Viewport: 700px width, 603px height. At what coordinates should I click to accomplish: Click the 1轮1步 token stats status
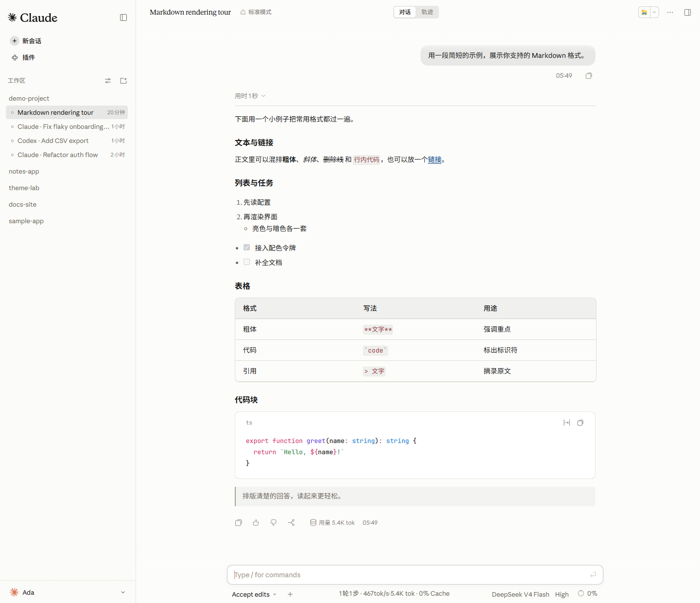coord(394,594)
